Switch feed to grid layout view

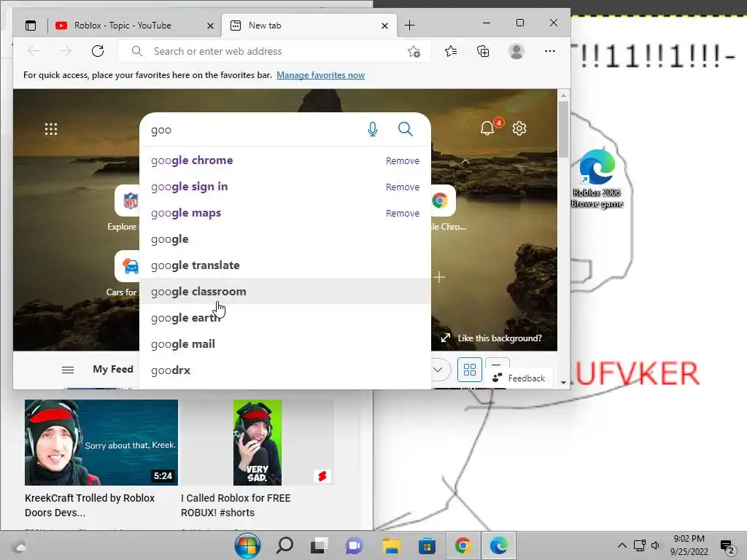[x=470, y=370]
